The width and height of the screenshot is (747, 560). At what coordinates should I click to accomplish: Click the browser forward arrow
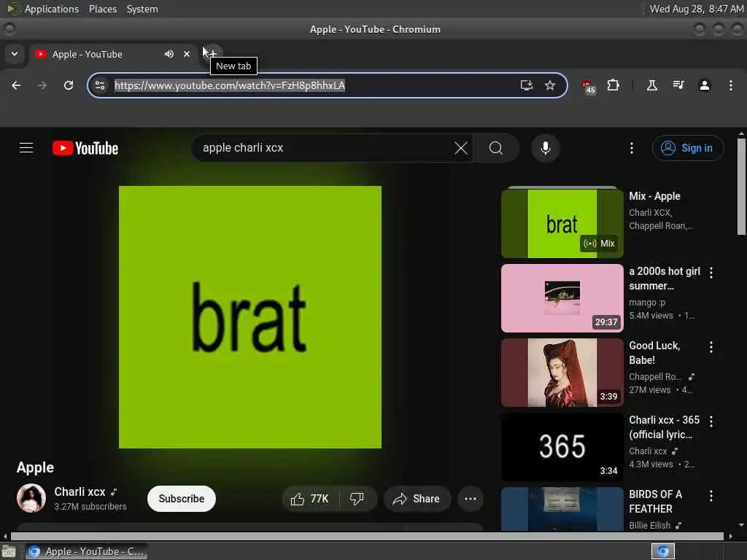(42, 85)
